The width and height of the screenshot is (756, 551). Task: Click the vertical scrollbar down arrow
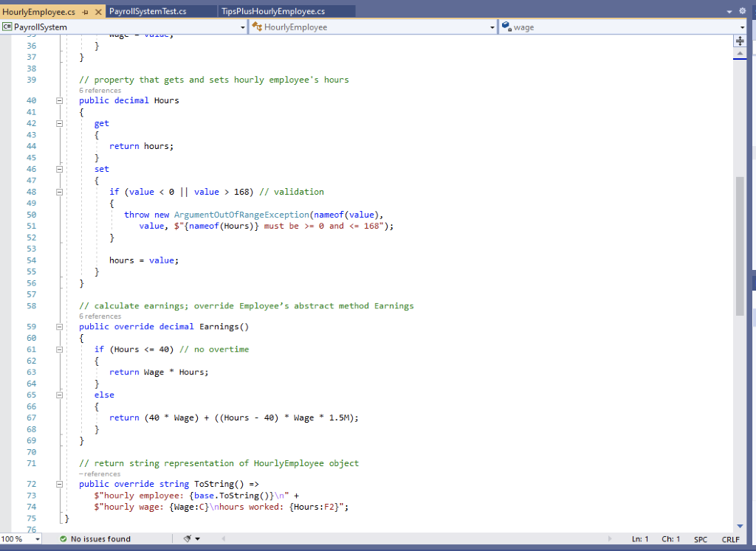[740, 527]
